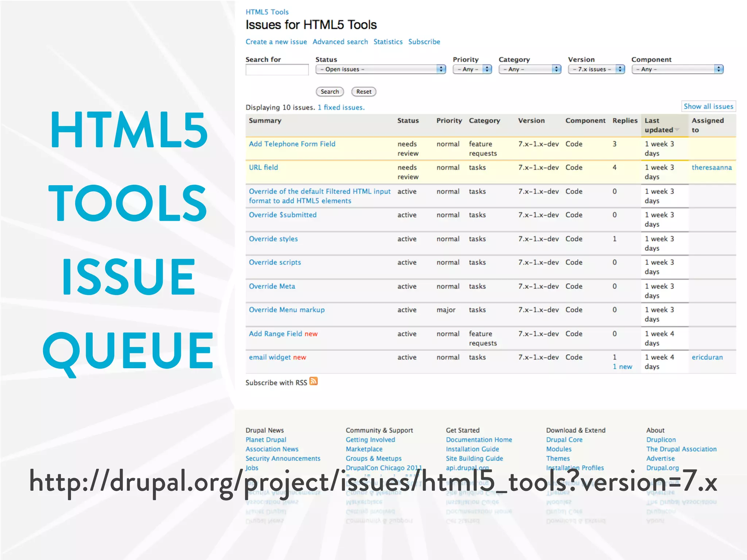Open the Installation Guide footer link

coord(472,450)
